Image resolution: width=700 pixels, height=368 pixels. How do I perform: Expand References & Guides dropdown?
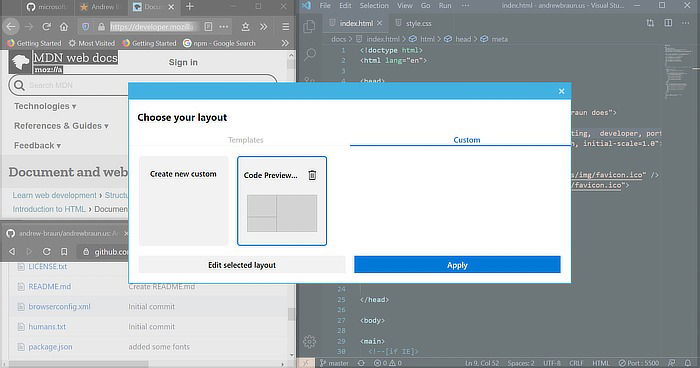pyautogui.click(x=61, y=126)
